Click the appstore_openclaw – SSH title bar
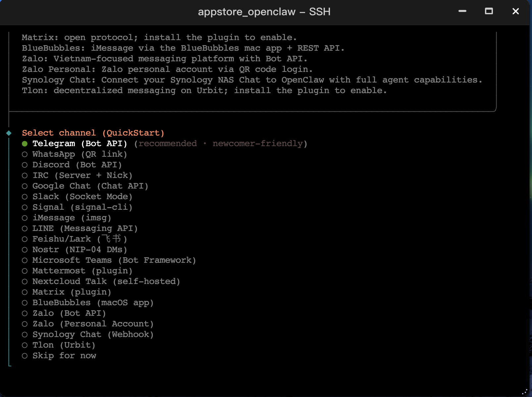The image size is (532, 397). point(264,12)
